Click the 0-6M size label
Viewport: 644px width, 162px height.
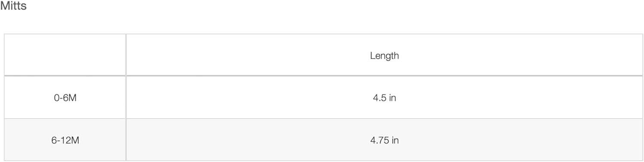65,98
